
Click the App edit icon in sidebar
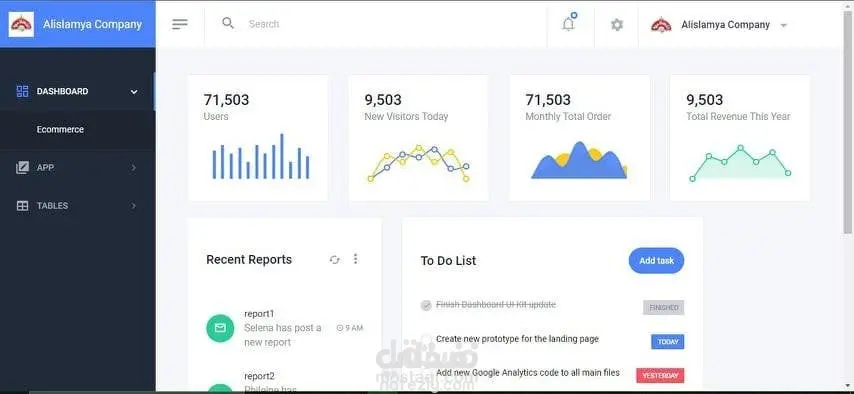pos(22,167)
